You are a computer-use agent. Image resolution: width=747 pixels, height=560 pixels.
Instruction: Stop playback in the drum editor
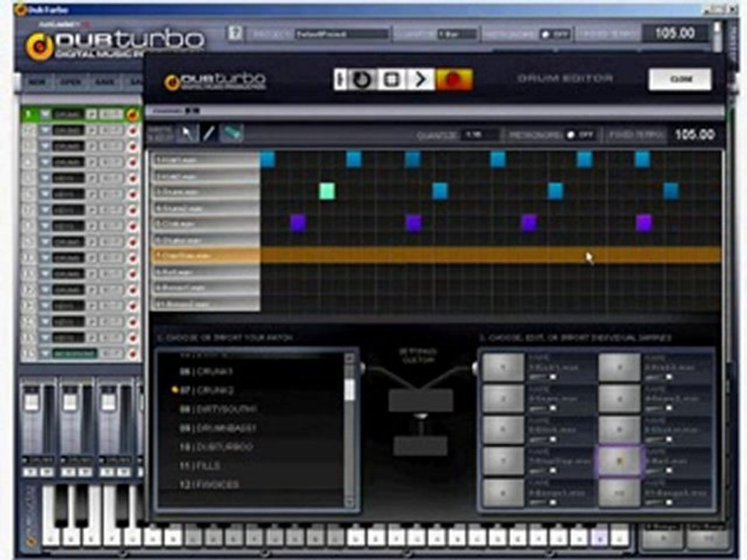tap(391, 79)
